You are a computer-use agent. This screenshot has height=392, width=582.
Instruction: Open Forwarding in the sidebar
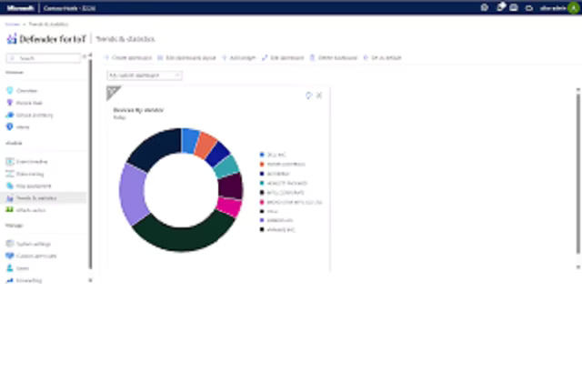click(24, 281)
